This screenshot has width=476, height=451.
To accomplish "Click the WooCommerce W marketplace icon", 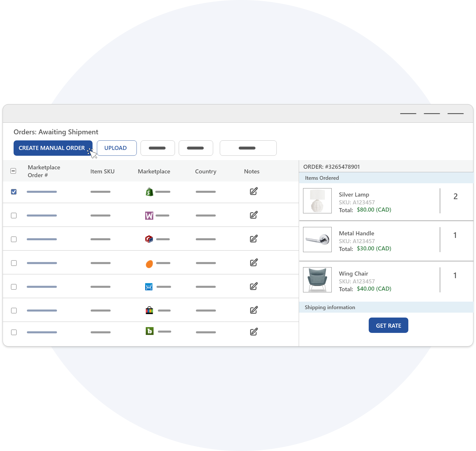I will [x=149, y=215].
